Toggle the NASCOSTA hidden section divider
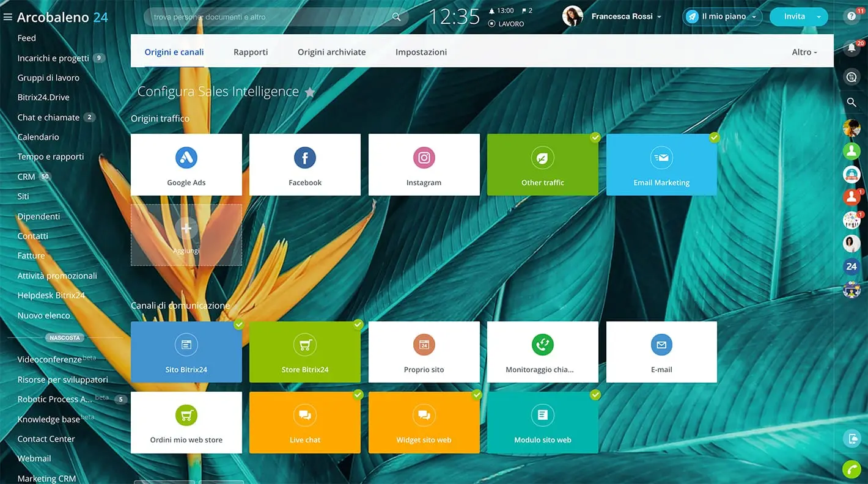 pyautogui.click(x=65, y=337)
